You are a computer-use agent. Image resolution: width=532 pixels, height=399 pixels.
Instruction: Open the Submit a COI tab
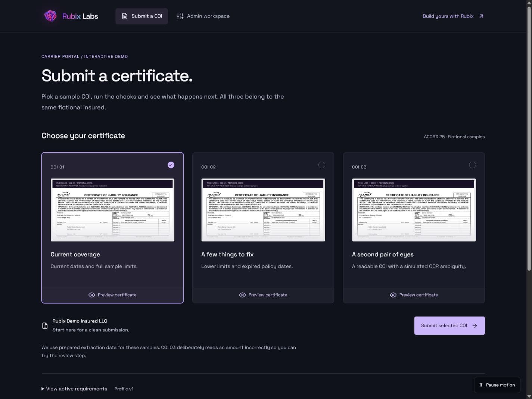[x=142, y=16]
